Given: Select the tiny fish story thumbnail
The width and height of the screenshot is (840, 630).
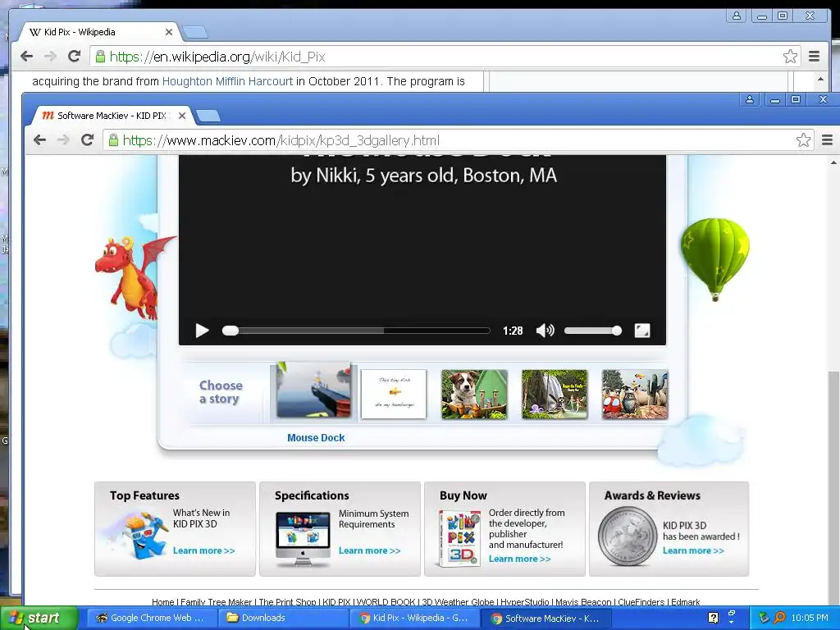Looking at the screenshot, I should coord(394,394).
